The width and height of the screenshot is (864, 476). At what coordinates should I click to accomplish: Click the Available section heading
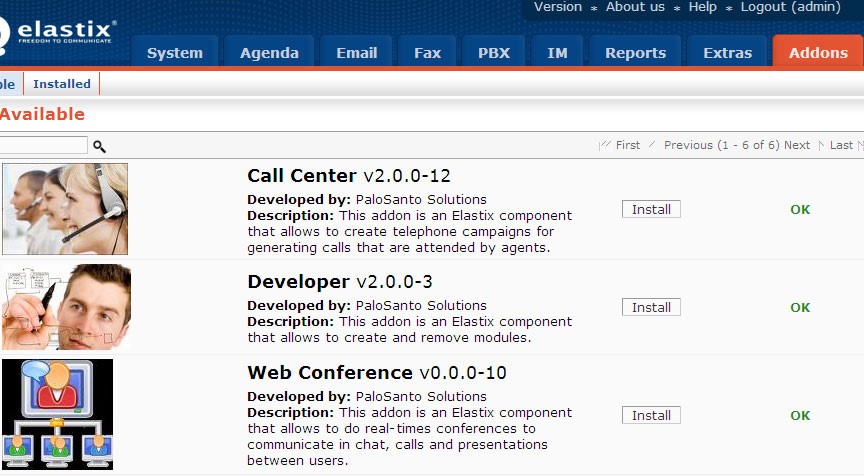(42, 114)
